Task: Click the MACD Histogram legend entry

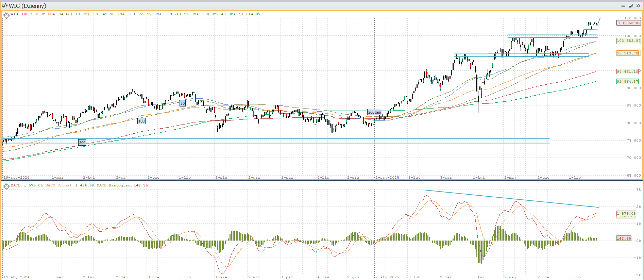Action: click(122, 185)
